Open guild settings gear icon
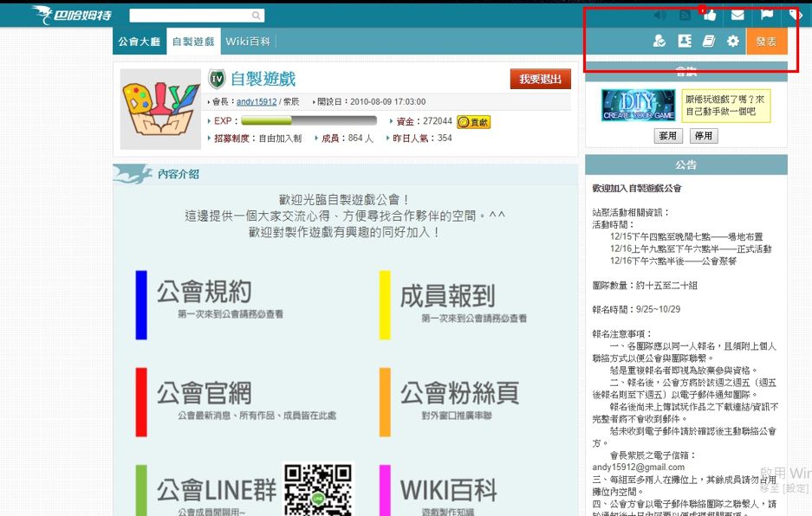 click(733, 42)
